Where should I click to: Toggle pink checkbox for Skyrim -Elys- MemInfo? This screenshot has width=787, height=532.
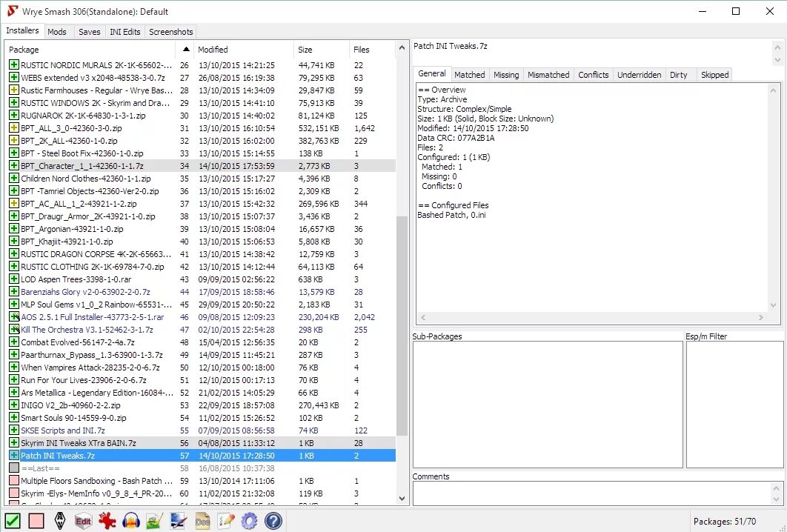tap(14, 493)
